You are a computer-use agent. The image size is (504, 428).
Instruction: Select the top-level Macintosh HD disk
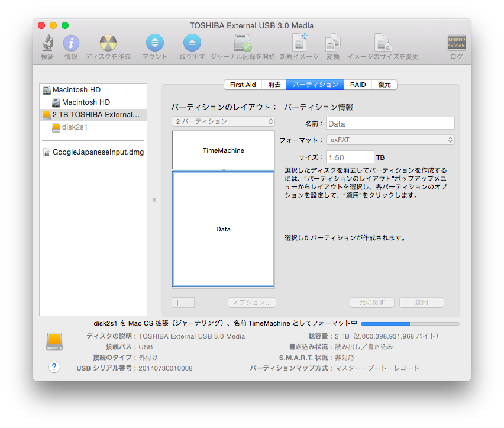coord(93,90)
